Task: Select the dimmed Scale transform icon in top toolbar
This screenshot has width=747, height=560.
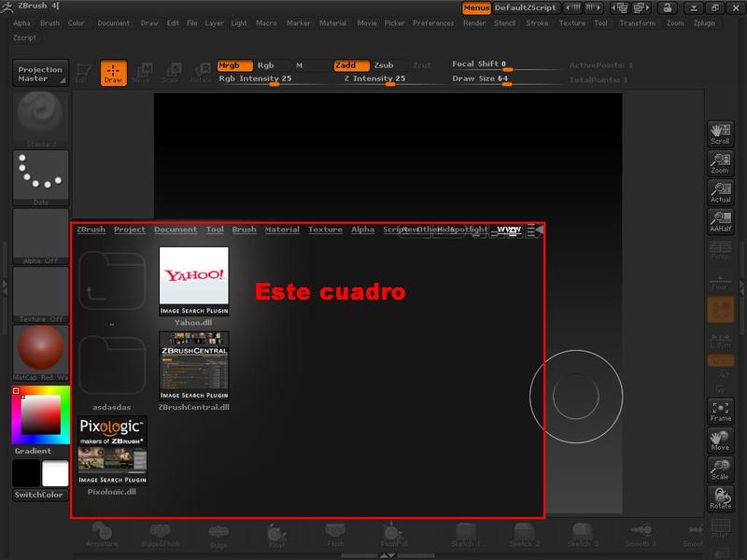Action: tap(172, 74)
